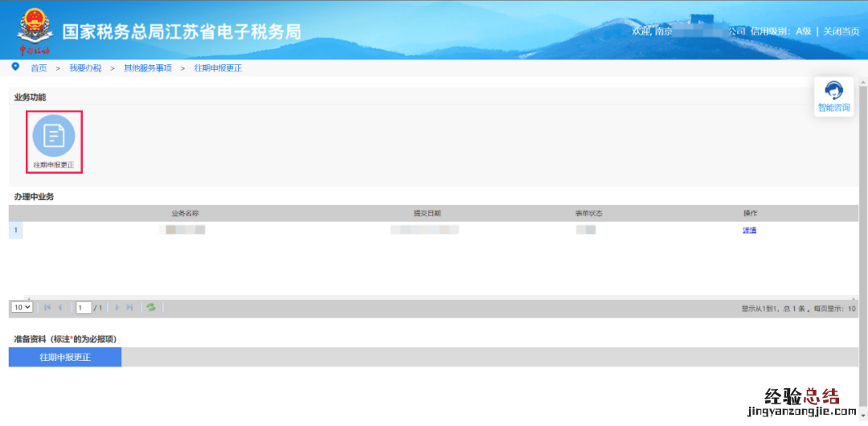Image resolution: width=868 pixels, height=426 pixels.
Task: Select row number 1 cell
Action: coord(15,230)
